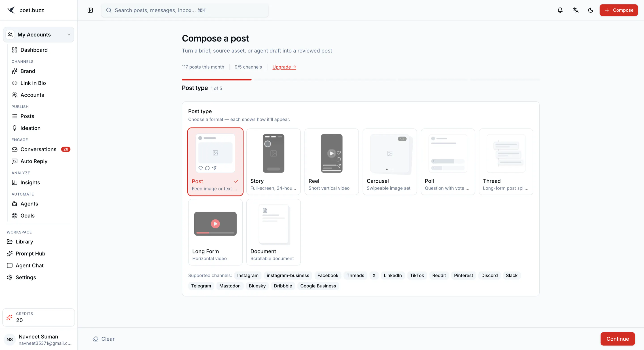
Task: Click the Discord channel chip
Action: 489,275
